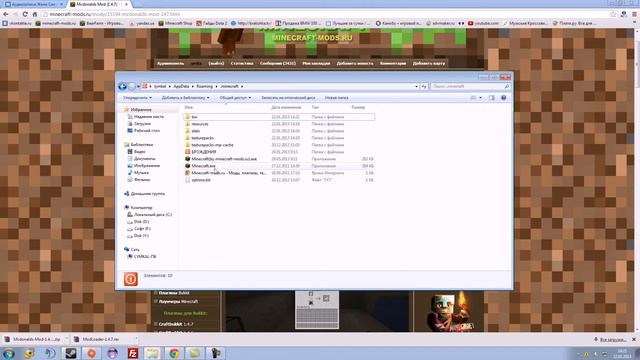The height and width of the screenshot is (360, 640).
Task: Select Desktop in the Favorites sidebar
Action: (144, 131)
